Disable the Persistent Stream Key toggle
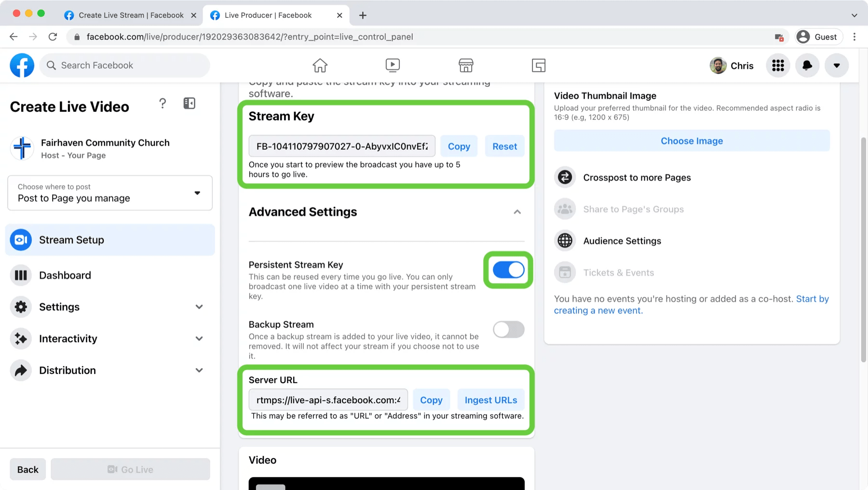 (x=508, y=270)
